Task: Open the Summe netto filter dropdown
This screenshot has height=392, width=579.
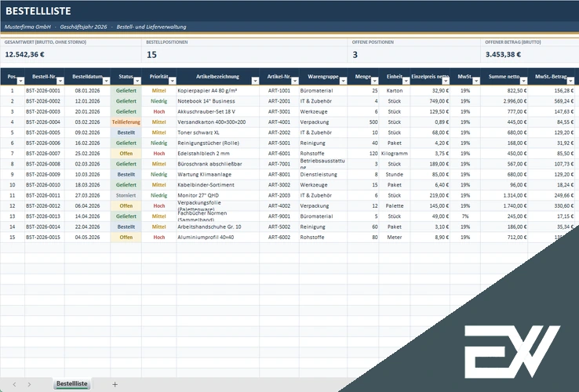Action: click(523, 81)
